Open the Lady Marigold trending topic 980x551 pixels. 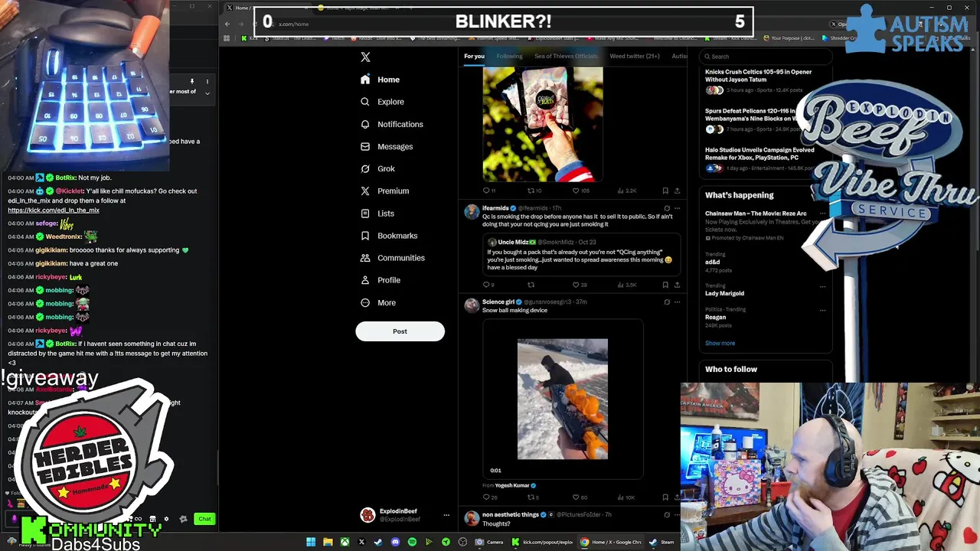point(724,293)
